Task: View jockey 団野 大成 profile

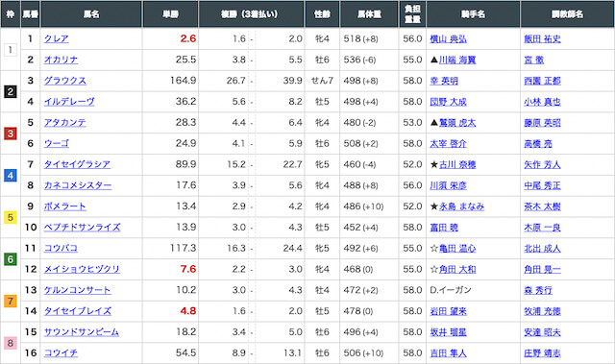Action: (x=449, y=102)
